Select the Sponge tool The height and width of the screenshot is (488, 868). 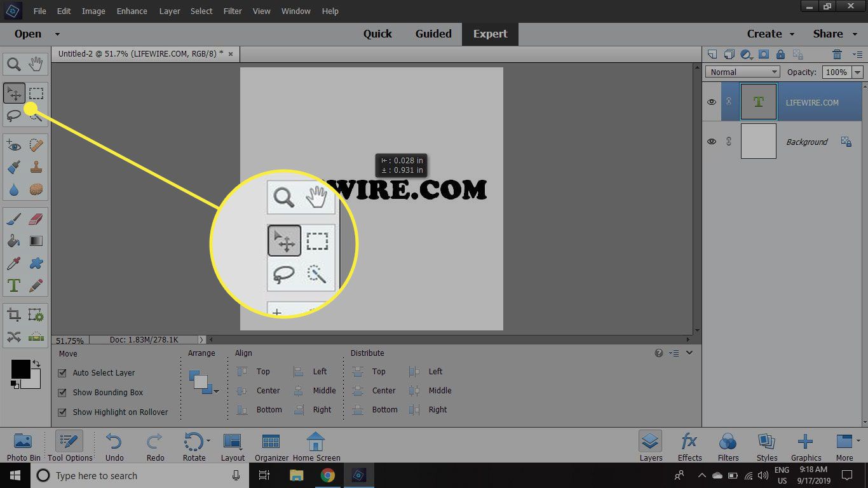(x=36, y=189)
